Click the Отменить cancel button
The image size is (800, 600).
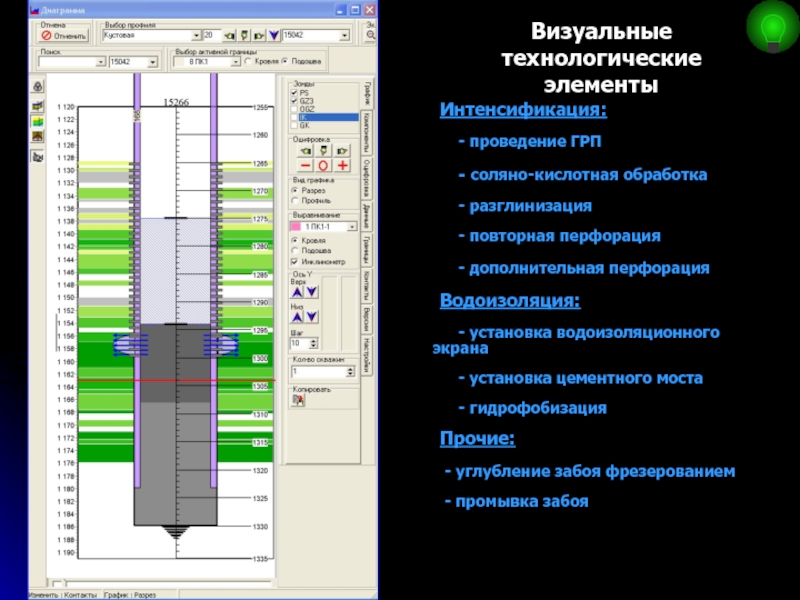pos(63,35)
